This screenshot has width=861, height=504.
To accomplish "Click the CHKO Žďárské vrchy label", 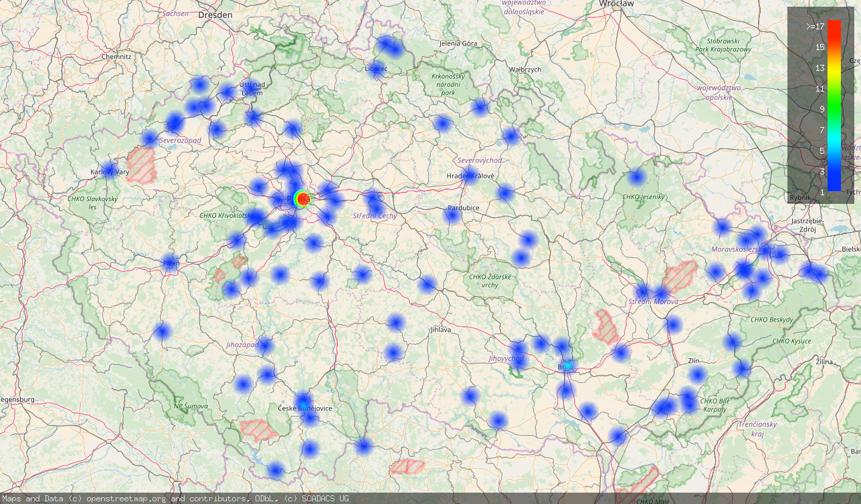I will (x=490, y=281).
